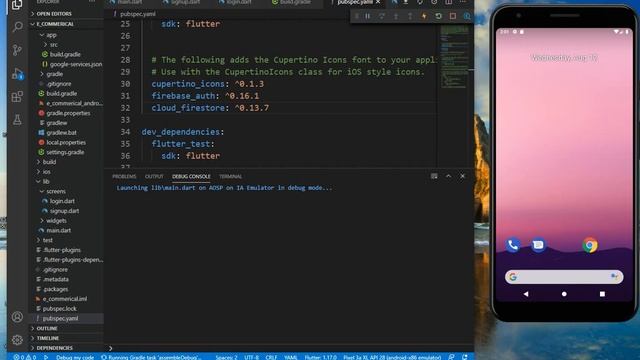Open the Manage gear settings icon
Viewport: 640px width, 360px height.
click(x=17, y=340)
